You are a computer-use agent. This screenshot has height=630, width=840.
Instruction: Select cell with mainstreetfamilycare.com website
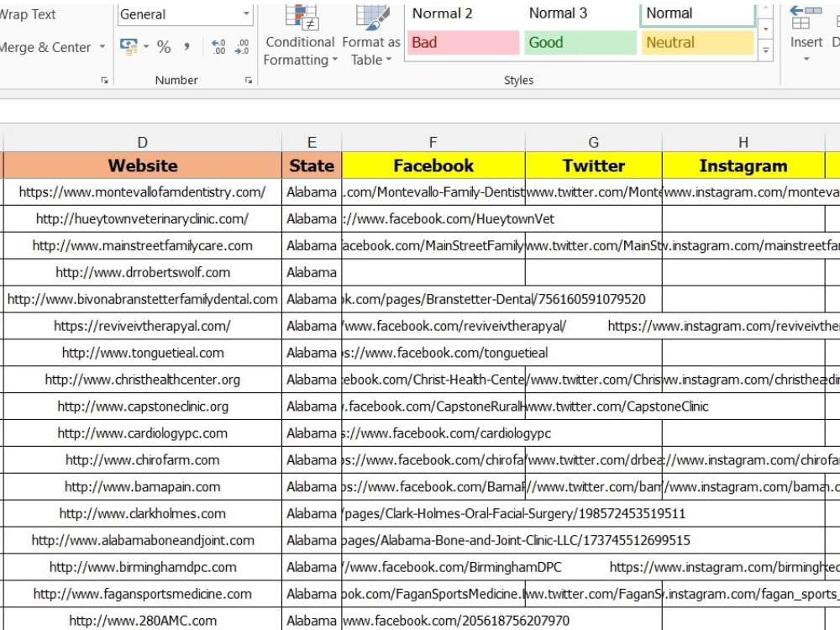point(143,245)
